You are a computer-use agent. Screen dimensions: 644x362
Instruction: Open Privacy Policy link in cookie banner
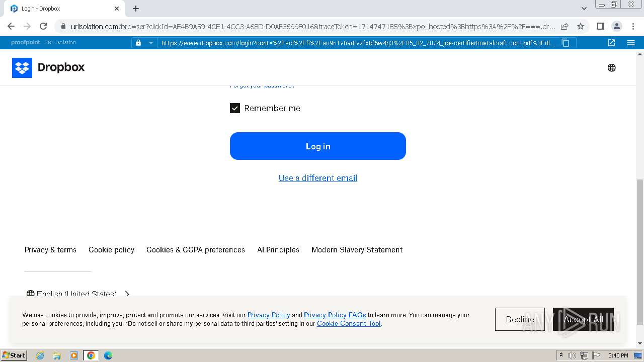(x=269, y=315)
